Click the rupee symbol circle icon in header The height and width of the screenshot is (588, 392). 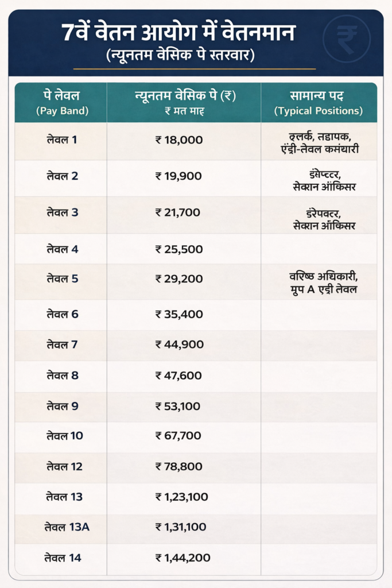pos(347,38)
